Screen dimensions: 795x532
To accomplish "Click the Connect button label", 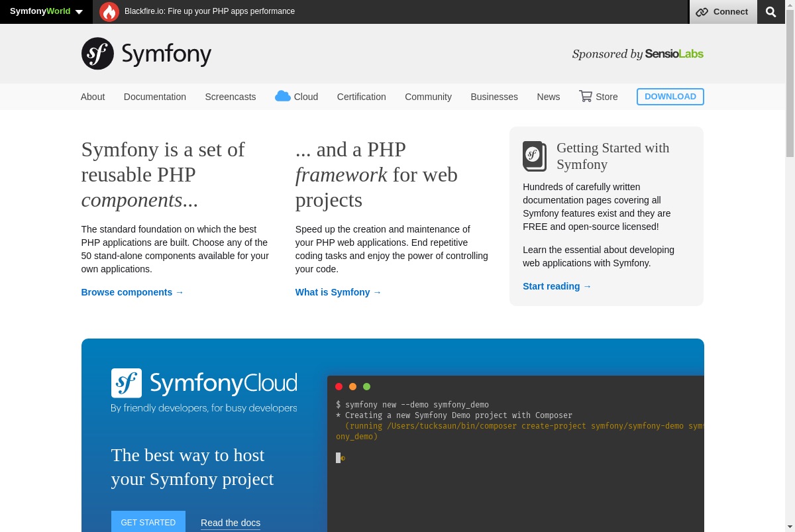I will coord(731,11).
